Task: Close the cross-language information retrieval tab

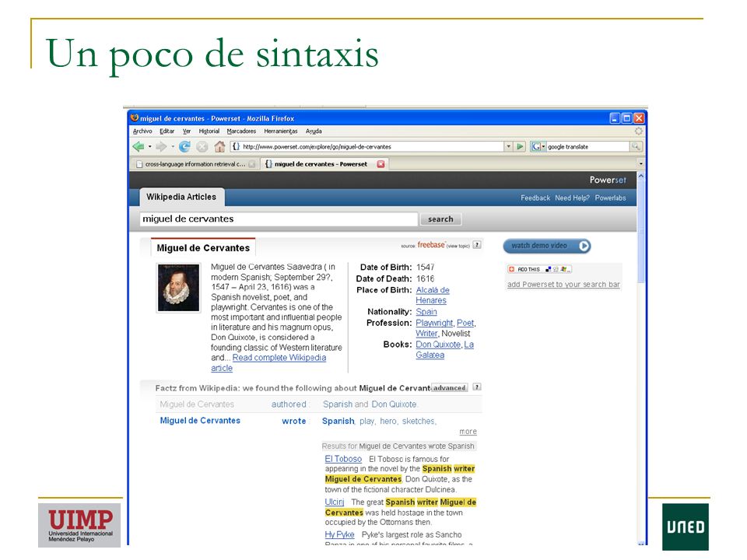Action: [252, 164]
